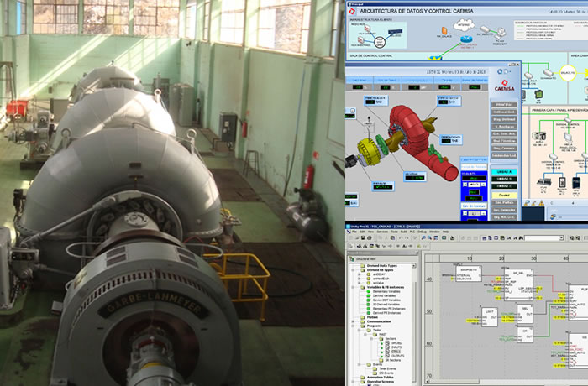Viewport: 588px width, 386px height.
Task: Collapse the MAST node
Action: click(365, 334)
